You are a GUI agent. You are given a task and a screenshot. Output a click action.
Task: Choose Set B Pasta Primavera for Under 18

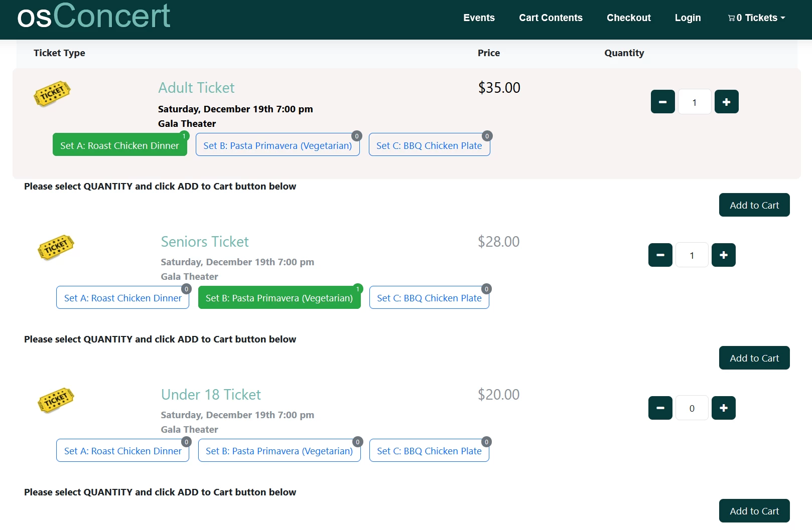tap(279, 451)
